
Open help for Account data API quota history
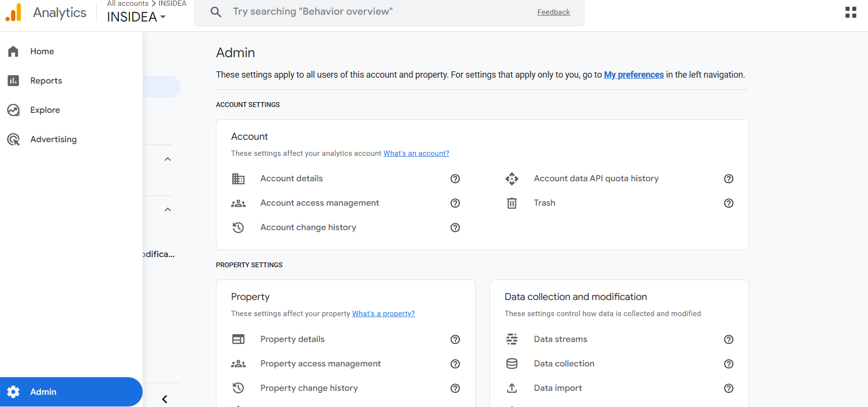[729, 179]
